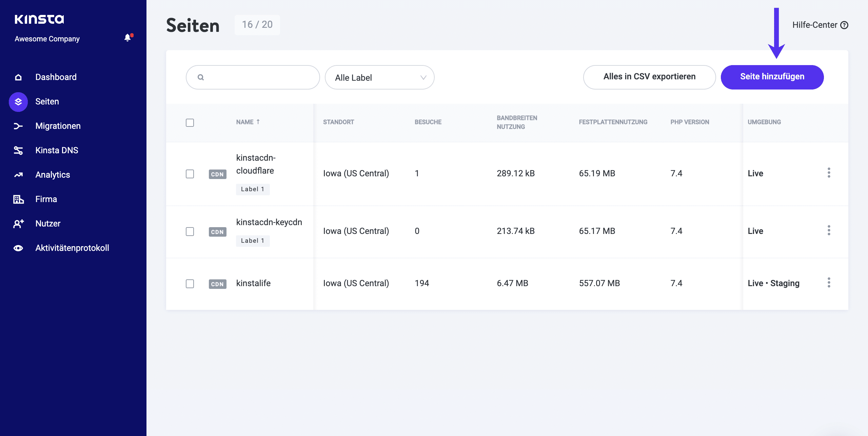
Task: Click the Migrationen arrow icon
Action: [18, 126]
